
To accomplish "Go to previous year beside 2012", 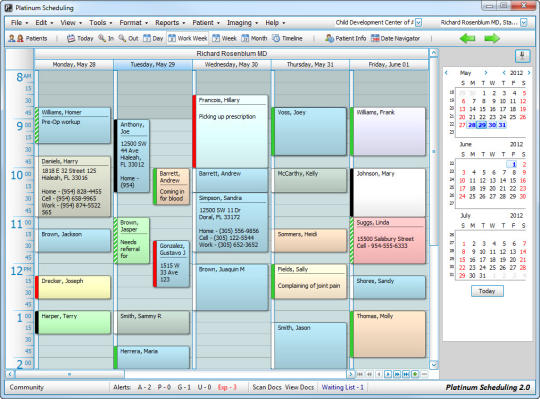I will 504,73.
